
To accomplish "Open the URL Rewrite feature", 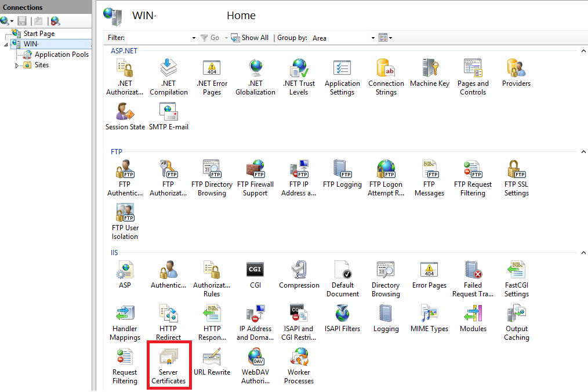I will coord(212,362).
